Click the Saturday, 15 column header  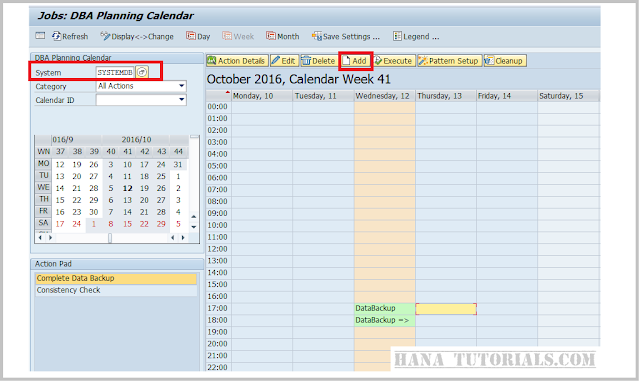569,96
